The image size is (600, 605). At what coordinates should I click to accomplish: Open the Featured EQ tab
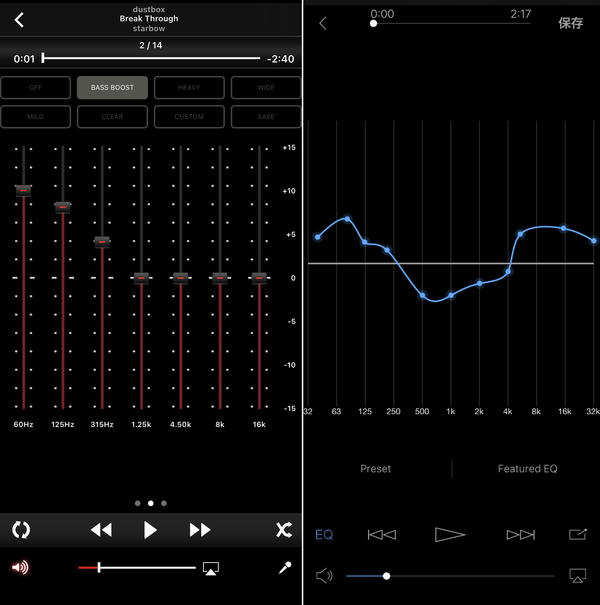click(x=527, y=468)
